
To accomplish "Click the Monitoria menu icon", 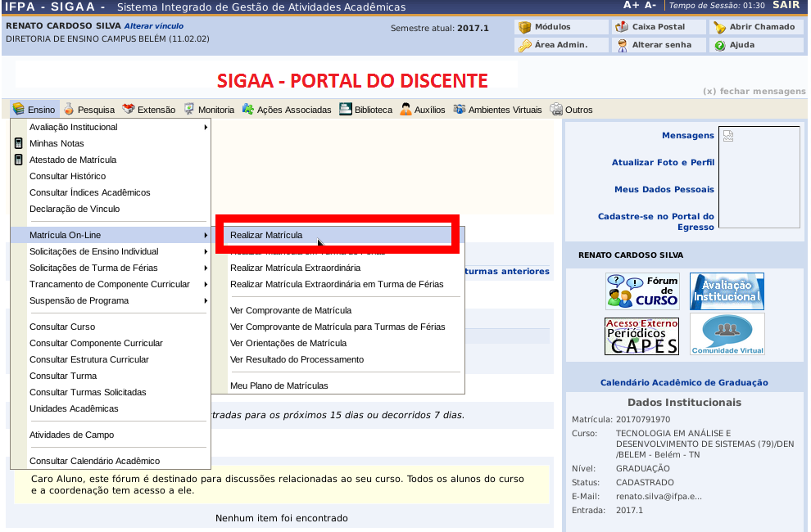I will pos(189,109).
